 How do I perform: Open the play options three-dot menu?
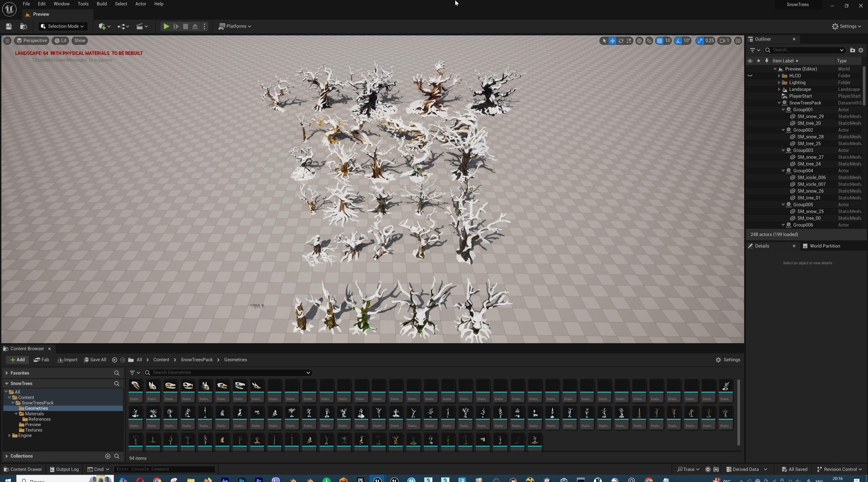point(204,26)
